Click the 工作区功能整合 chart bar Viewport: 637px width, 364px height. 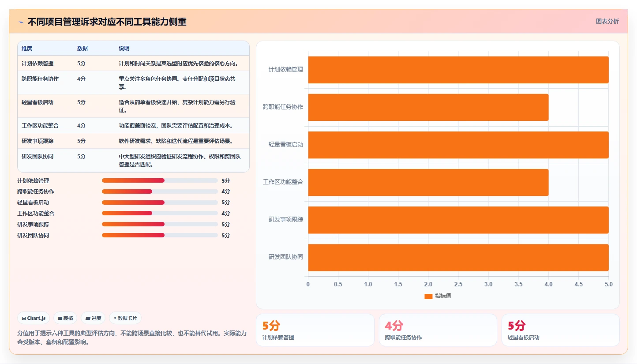tap(428, 182)
